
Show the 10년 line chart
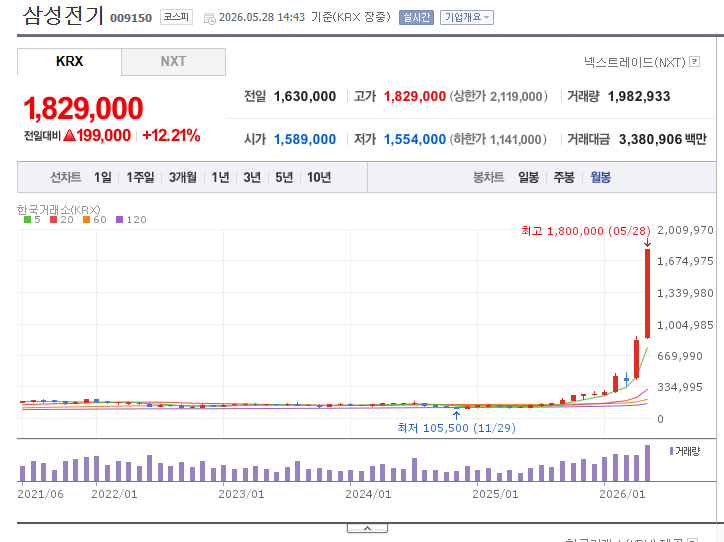point(319,177)
